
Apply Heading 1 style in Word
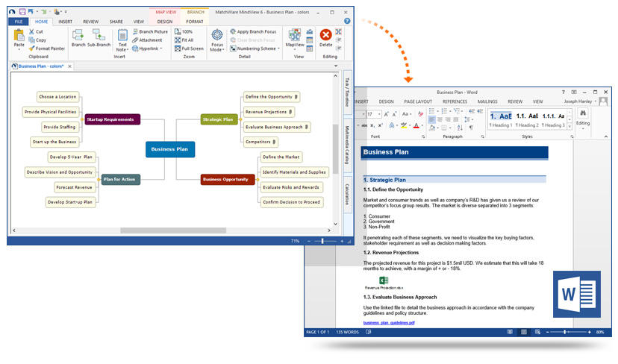coord(501,120)
